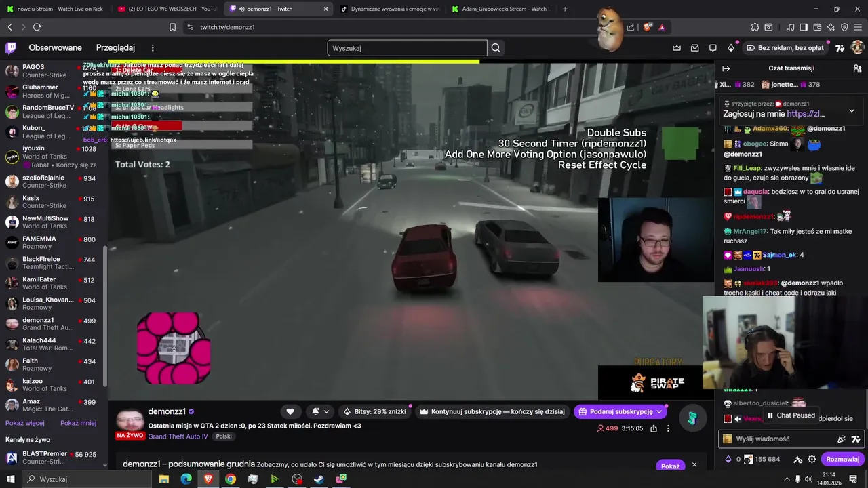Image resolution: width=868 pixels, height=488 pixels.
Task: Open new browser tab with plus
Action: 565,9
